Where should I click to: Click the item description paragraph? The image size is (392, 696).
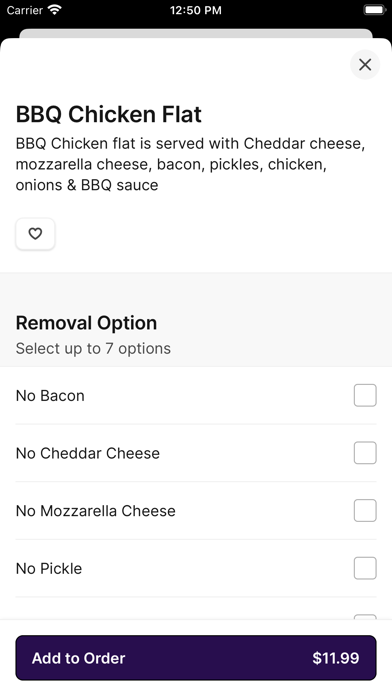click(191, 164)
